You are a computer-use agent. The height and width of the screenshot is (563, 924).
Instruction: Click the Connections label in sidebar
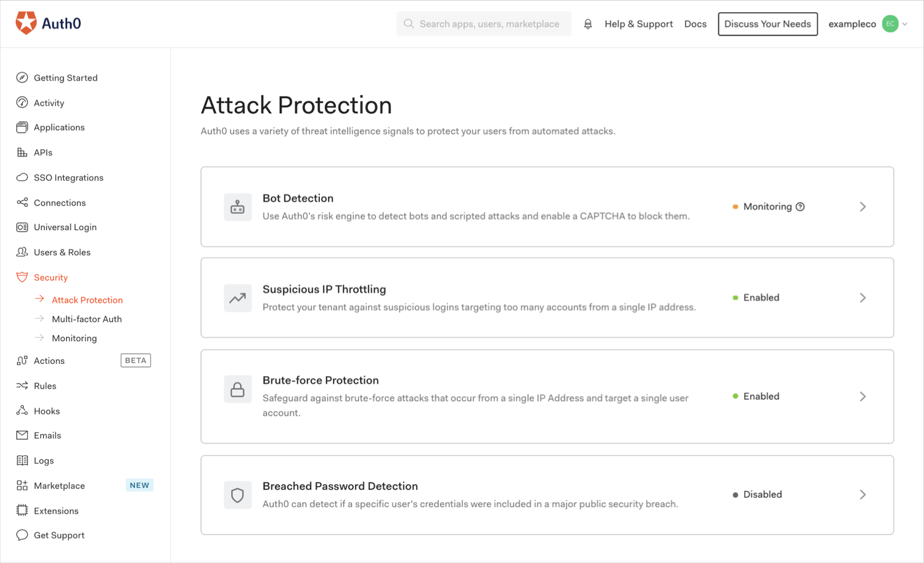click(60, 202)
